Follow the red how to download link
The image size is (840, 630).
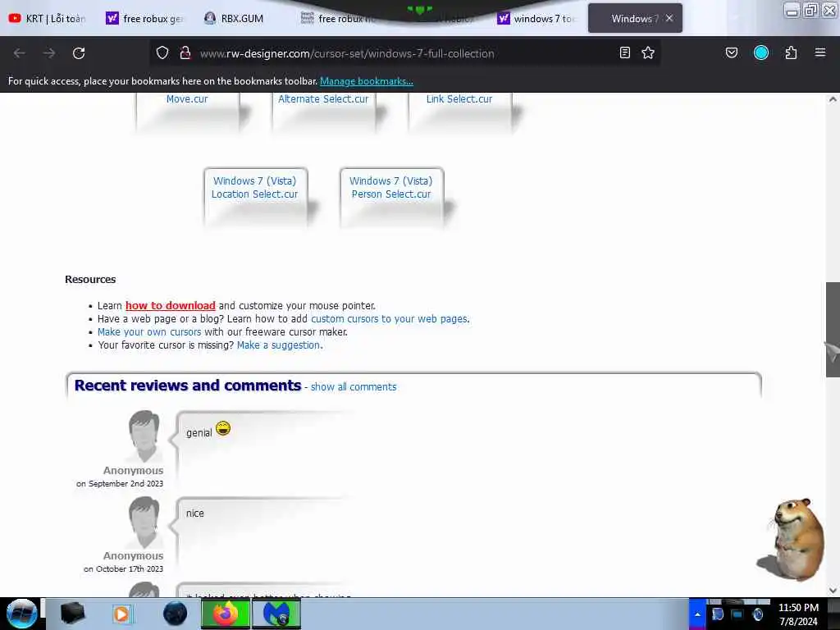[x=171, y=305]
